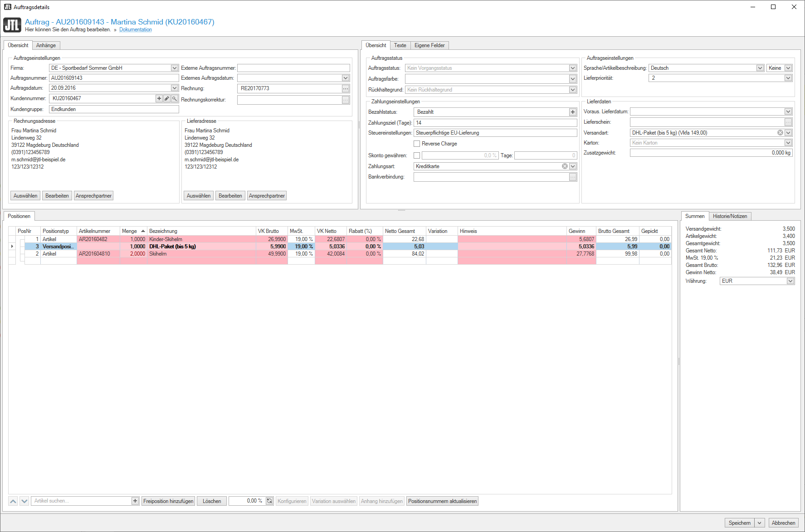Click the Artikel suchen input field
The image size is (805, 532).
(81, 501)
